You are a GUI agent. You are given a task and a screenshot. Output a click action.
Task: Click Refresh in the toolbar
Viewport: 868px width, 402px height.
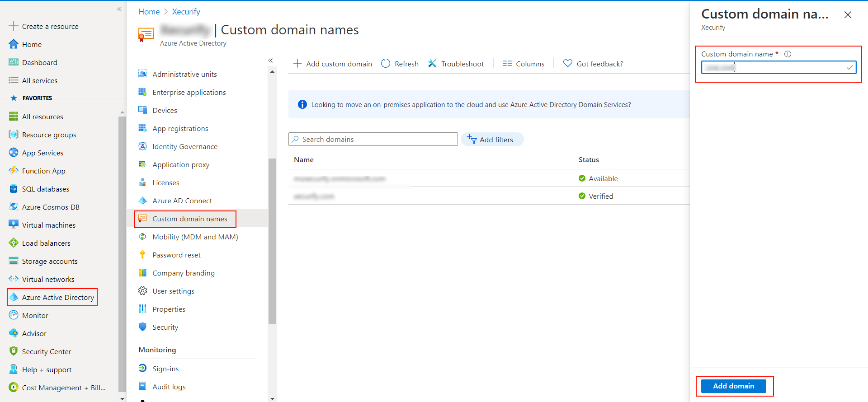pyautogui.click(x=400, y=64)
